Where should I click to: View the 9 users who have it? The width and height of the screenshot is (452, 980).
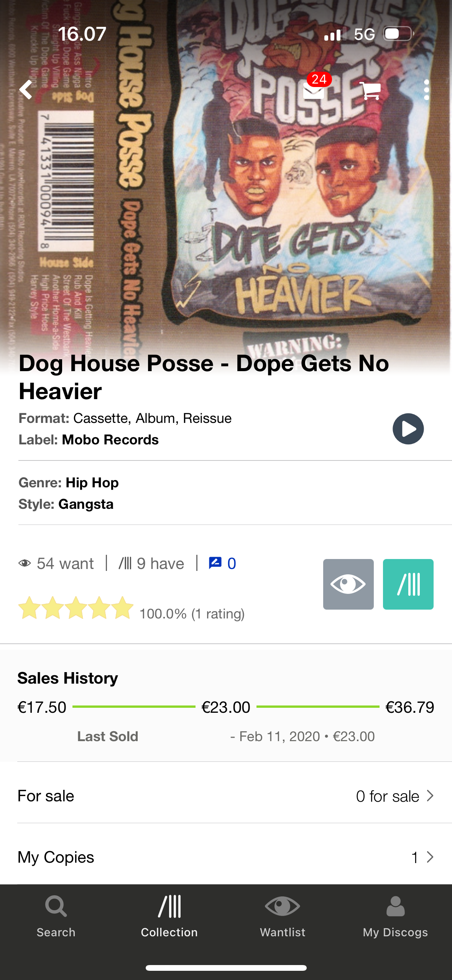click(x=151, y=563)
